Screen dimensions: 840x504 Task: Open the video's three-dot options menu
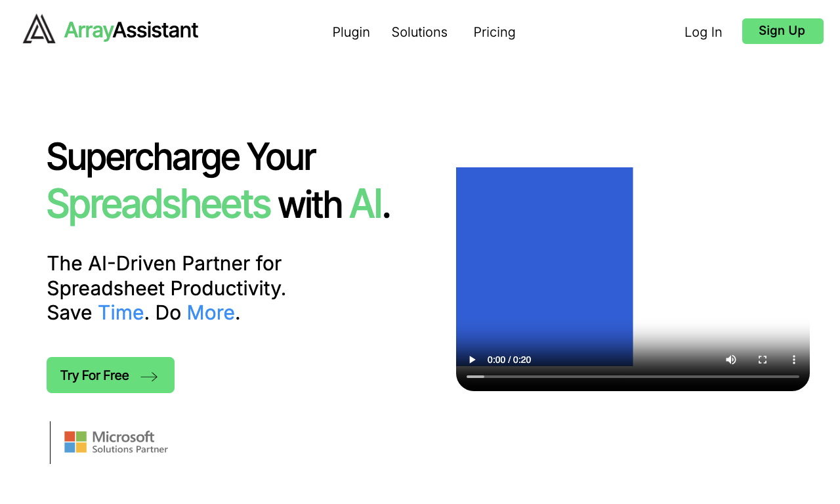(x=794, y=360)
